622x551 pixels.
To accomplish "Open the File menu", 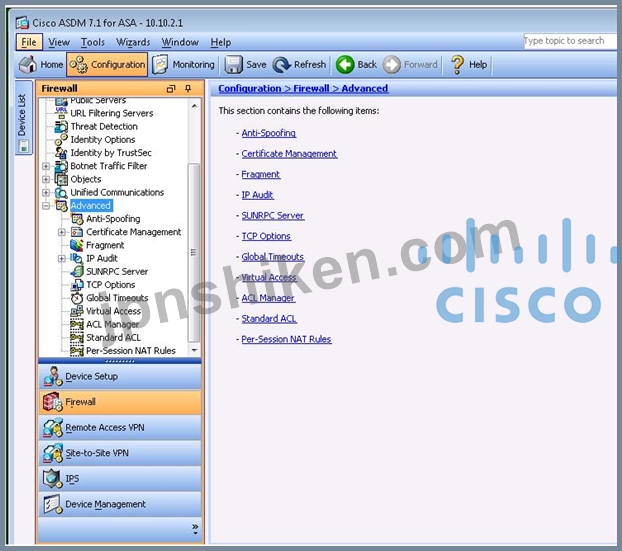I will click(29, 42).
